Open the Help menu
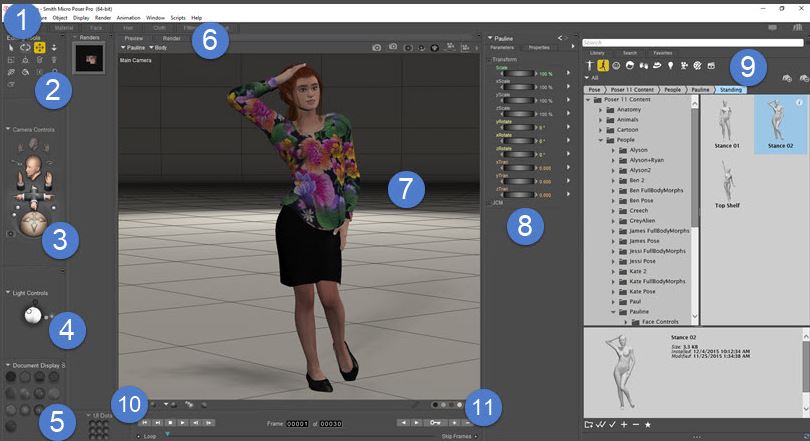The image size is (810, 441). pyautogui.click(x=196, y=18)
